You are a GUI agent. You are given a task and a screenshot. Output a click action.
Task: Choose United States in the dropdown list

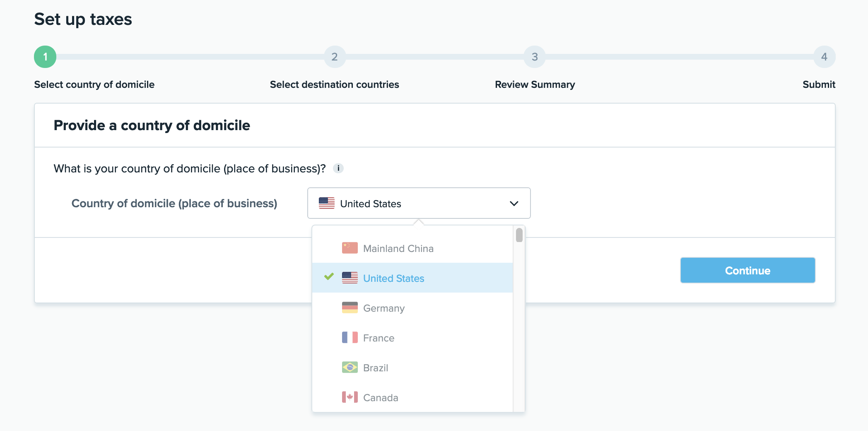tap(393, 278)
